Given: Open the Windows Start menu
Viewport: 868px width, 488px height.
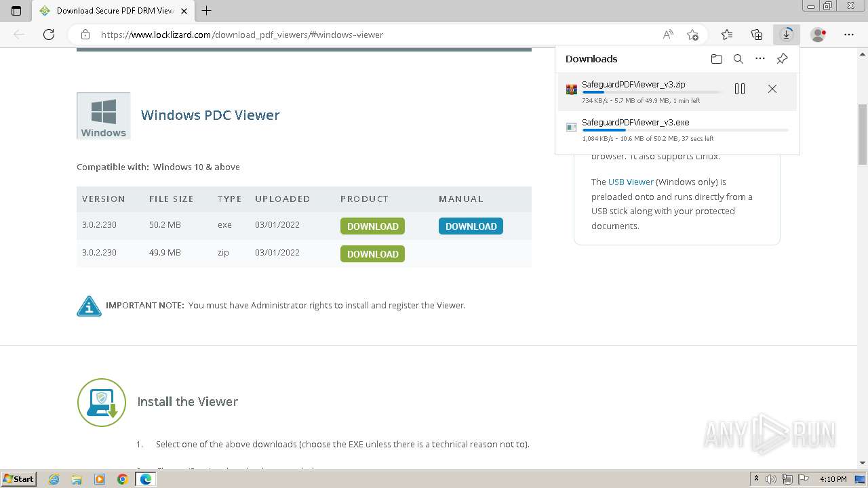Looking at the screenshot, I should tap(18, 479).
